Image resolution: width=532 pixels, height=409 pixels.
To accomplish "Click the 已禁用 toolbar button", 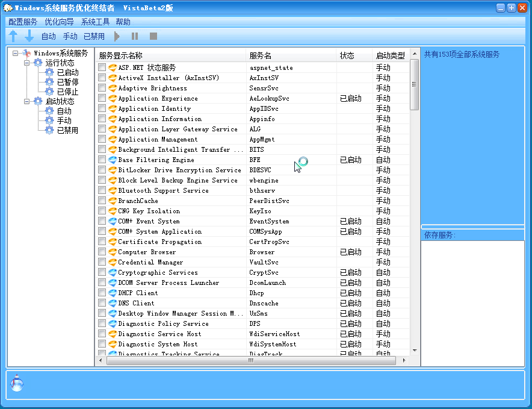I will coord(94,37).
